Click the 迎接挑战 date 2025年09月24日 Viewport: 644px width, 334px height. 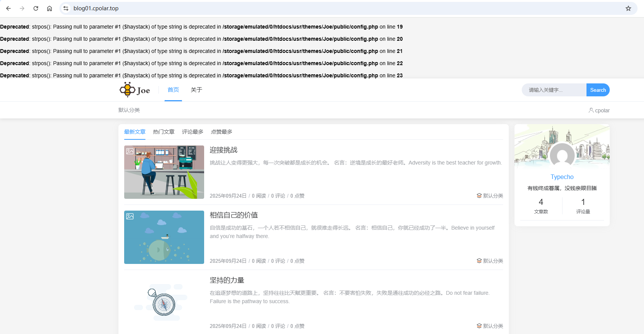pos(228,196)
